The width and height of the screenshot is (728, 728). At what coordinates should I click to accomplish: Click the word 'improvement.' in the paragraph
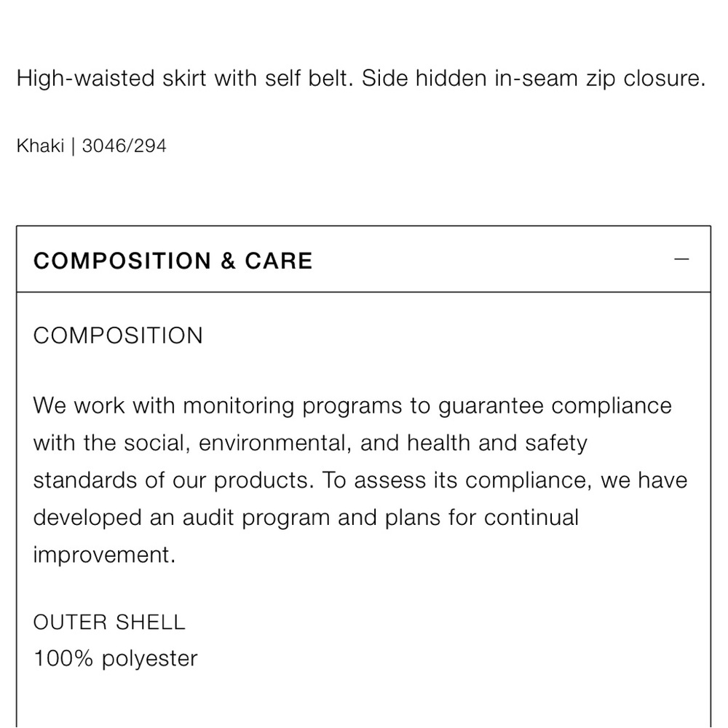tap(104, 555)
